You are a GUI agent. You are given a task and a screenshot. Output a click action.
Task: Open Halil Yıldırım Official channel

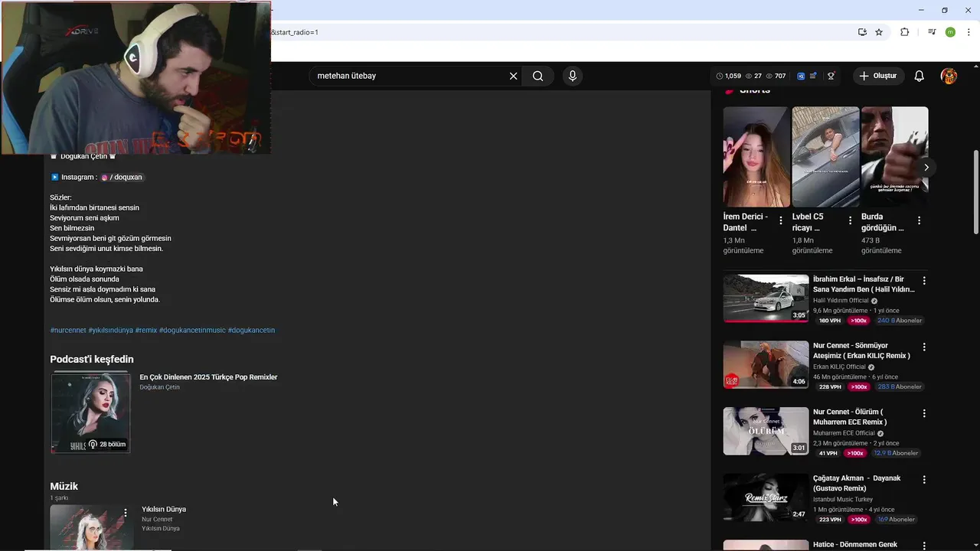click(x=841, y=301)
